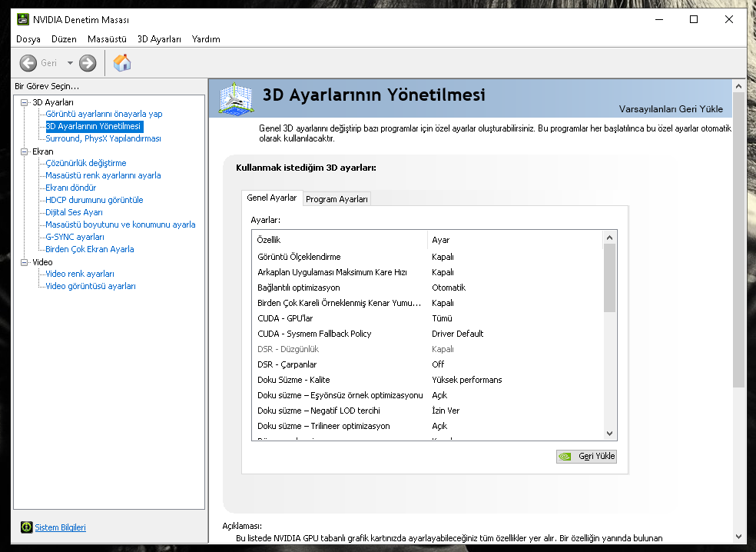The image size is (756, 552).
Task: Open the Düzen menu
Action: pyautogui.click(x=64, y=39)
